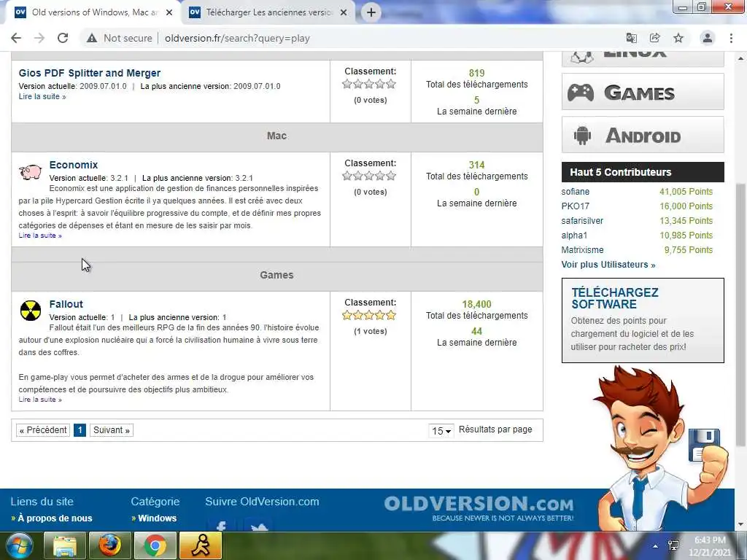Open the Chrome profile icon
Screen dimensions: 747x560
coord(708,38)
